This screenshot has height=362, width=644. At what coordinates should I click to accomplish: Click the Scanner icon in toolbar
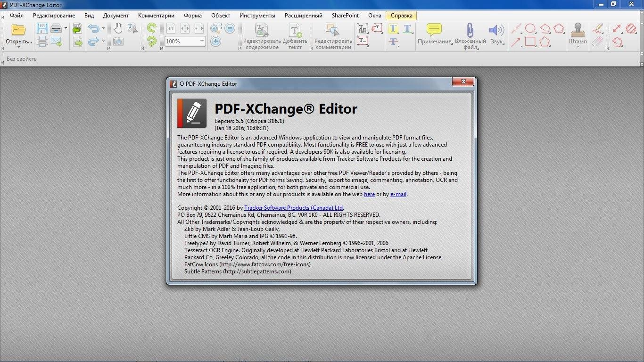[56, 28]
